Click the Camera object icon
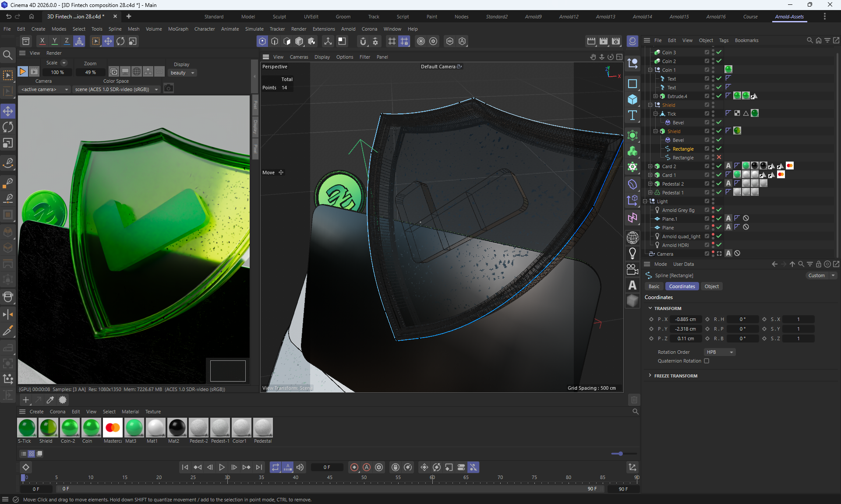This screenshot has width=841, height=504. [x=633, y=269]
